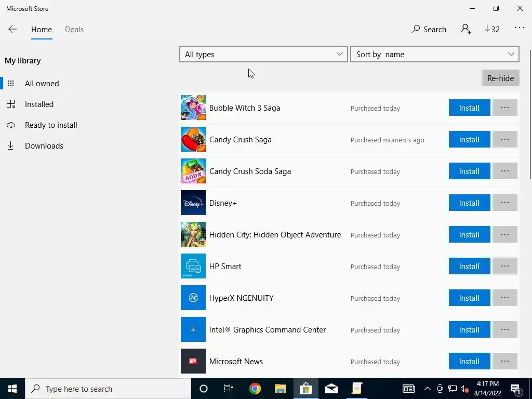The width and height of the screenshot is (532, 399).
Task: Show hidden system tray icons
Action: click(x=428, y=389)
